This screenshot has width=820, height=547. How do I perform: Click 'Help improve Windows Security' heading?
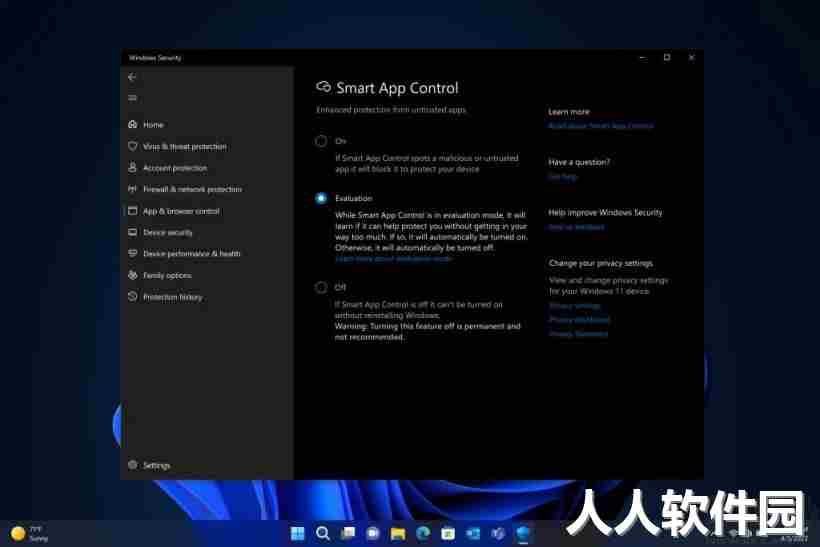pos(605,212)
